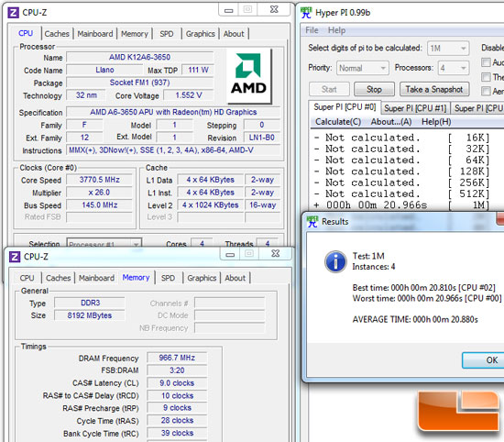Click the Results dialog Hyper PI icon
This screenshot has height=442, width=504.
(312, 222)
